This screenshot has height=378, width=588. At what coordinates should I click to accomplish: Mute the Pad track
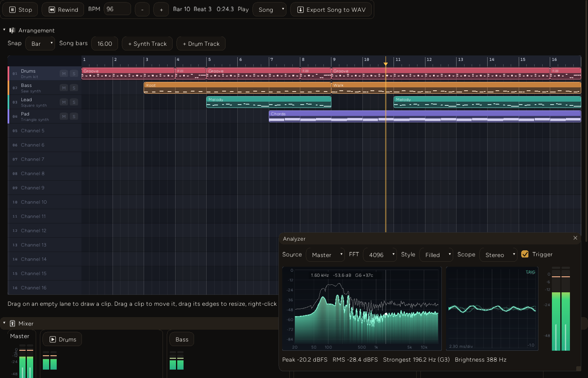coord(64,116)
